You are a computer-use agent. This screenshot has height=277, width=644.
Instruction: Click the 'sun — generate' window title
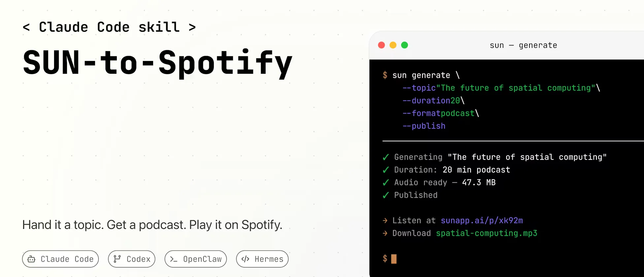coord(523,45)
